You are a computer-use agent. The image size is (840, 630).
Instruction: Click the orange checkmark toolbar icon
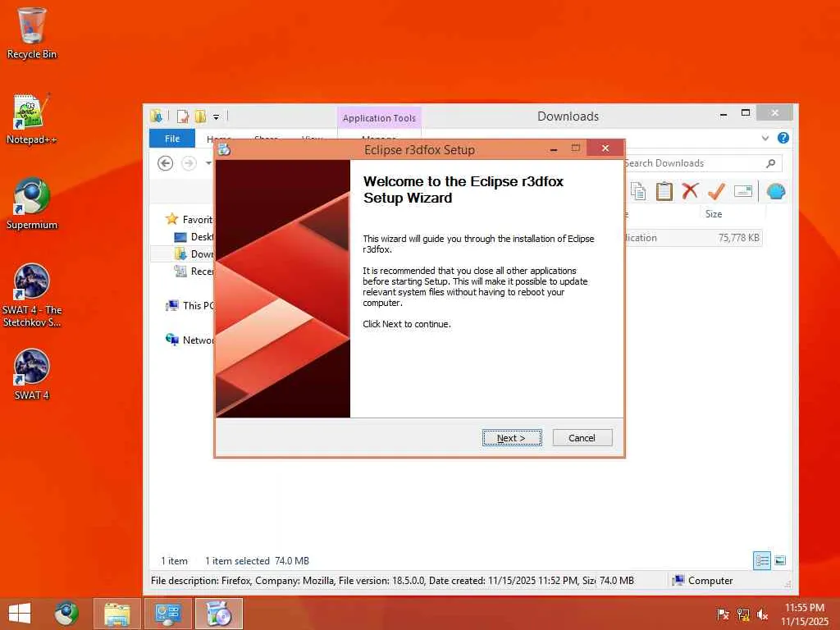pos(716,191)
